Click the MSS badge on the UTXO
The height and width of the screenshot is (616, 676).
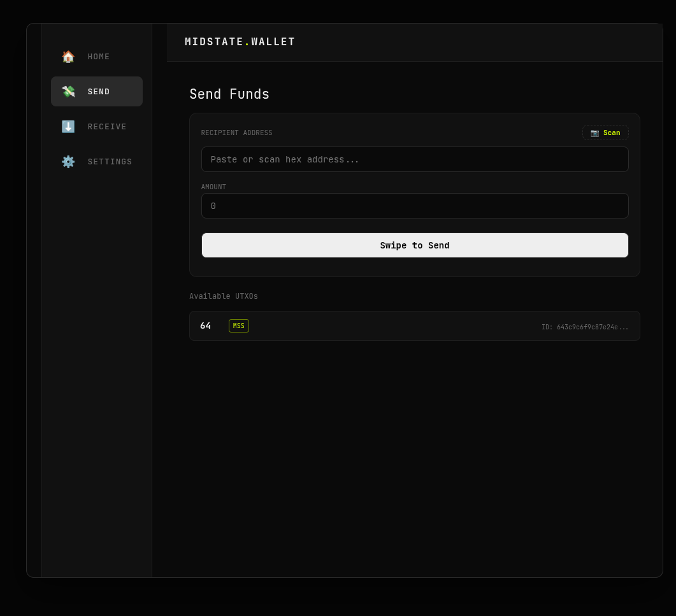click(239, 326)
